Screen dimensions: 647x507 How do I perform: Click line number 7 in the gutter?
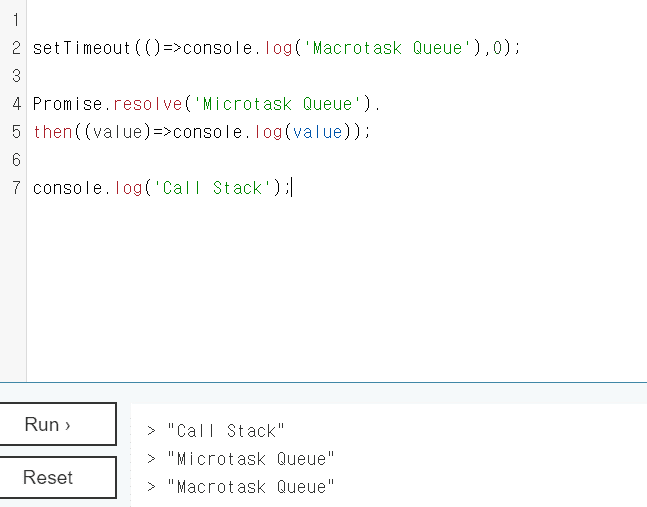[17, 188]
